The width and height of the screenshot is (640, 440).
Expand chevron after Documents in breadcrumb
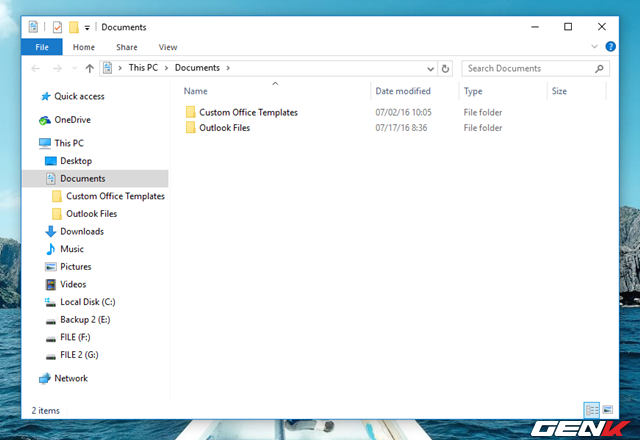point(228,68)
